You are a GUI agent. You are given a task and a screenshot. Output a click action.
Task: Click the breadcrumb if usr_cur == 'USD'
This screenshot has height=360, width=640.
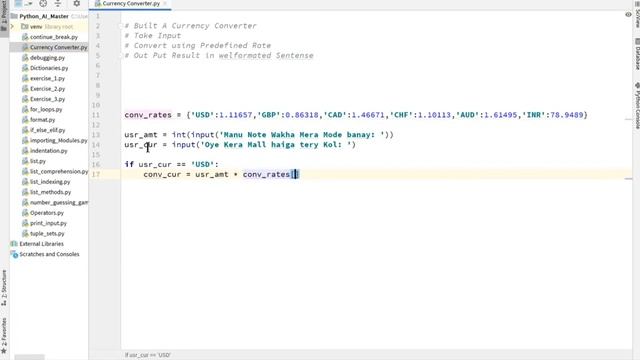coord(148,355)
